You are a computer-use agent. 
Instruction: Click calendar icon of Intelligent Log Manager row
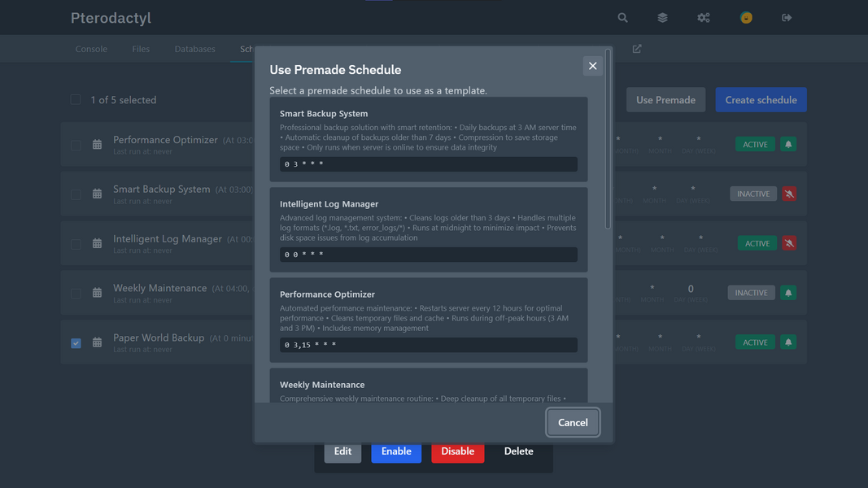click(97, 243)
